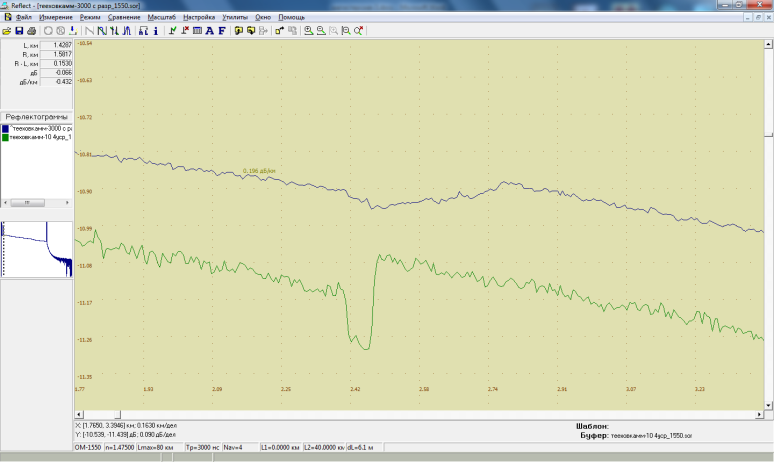Remove event marker with red X icon

pyautogui.click(x=185, y=31)
